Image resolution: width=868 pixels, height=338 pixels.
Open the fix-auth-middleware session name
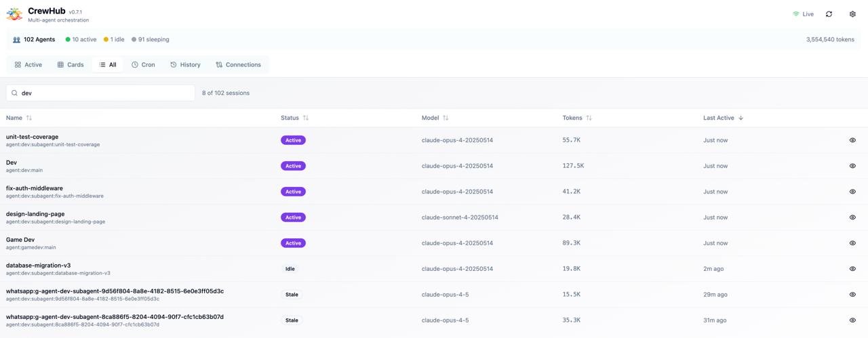(x=35, y=188)
